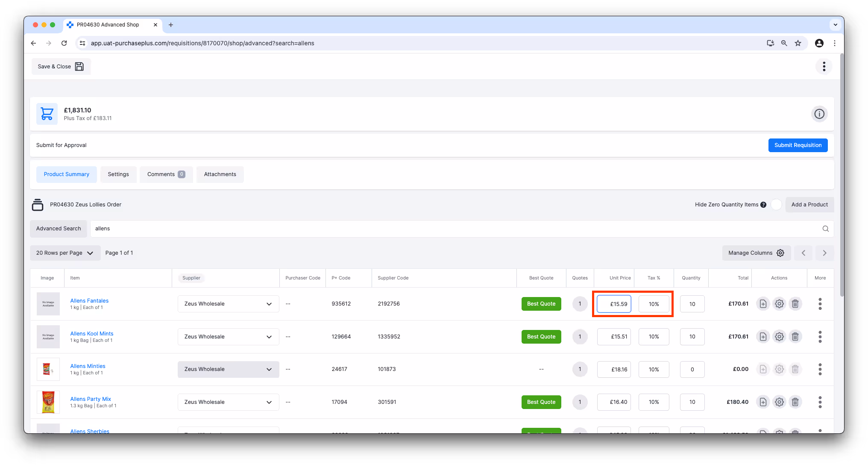The image size is (868, 465).
Task: Click the quantity field for Allens Minties
Action: (x=692, y=369)
